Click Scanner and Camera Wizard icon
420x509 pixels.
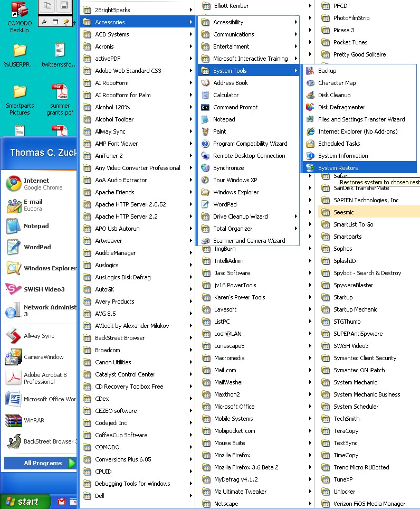click(x=205, y=241)
